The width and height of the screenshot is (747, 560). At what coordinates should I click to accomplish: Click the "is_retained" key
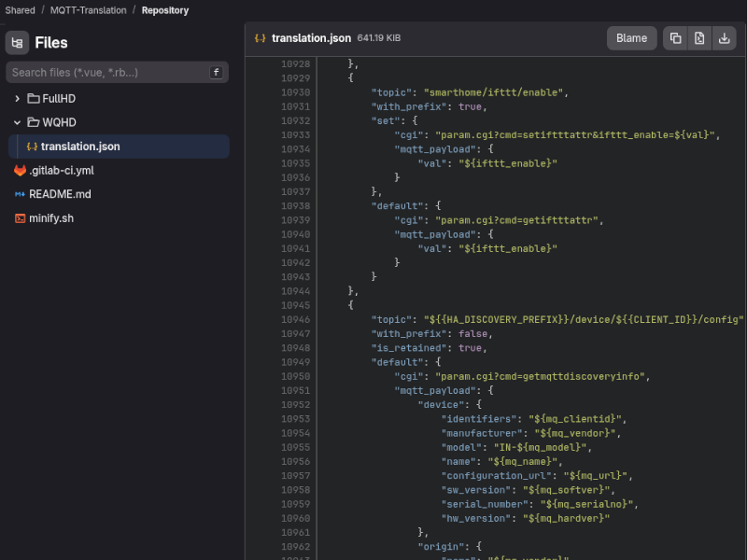click(409, 348)
